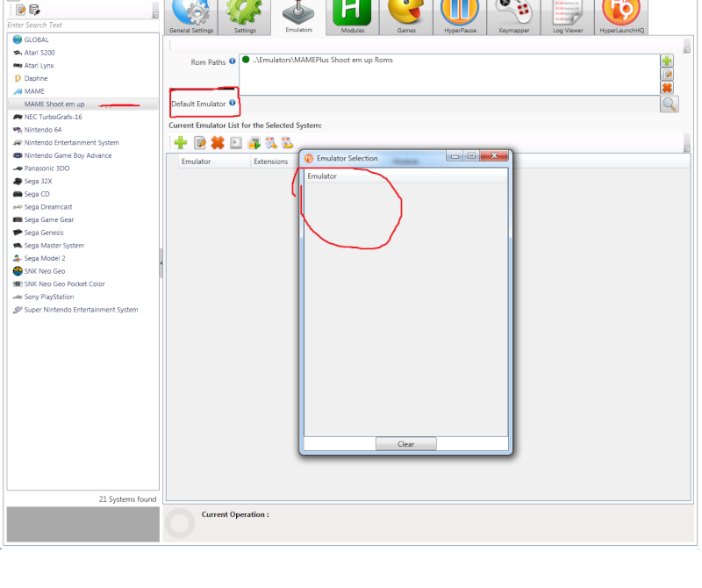
Task: Delete the selected rom path
Action: [x=667, y=88]
